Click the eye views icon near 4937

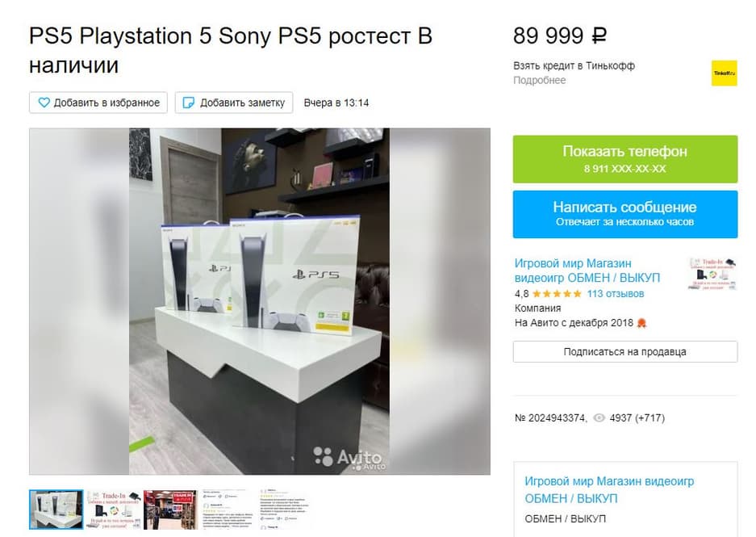point(599,417)
